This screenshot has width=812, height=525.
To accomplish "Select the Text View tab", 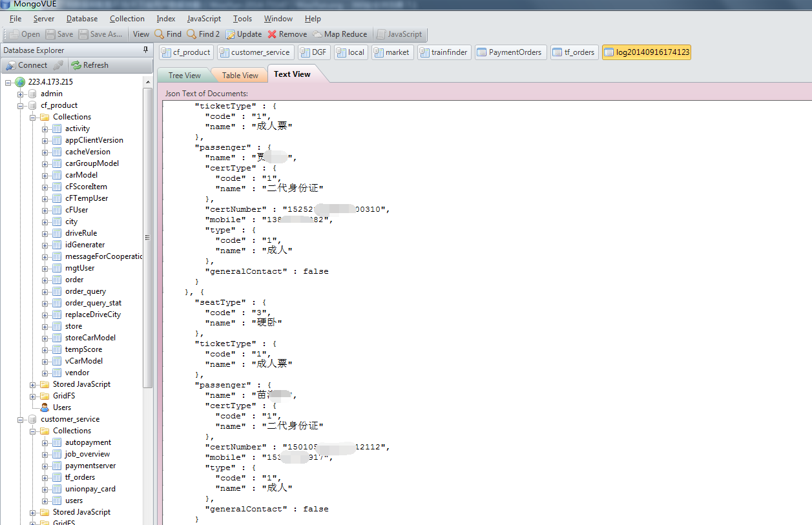I will point(292,74).
